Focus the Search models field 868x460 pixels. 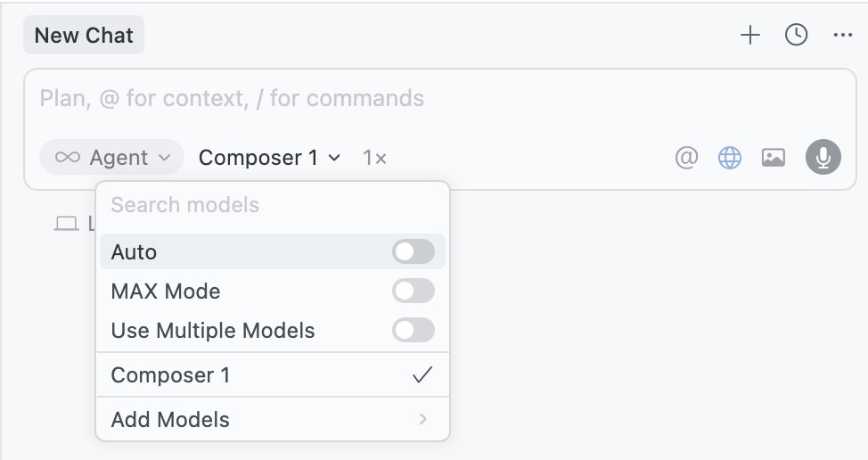click(x=267, y=205)
